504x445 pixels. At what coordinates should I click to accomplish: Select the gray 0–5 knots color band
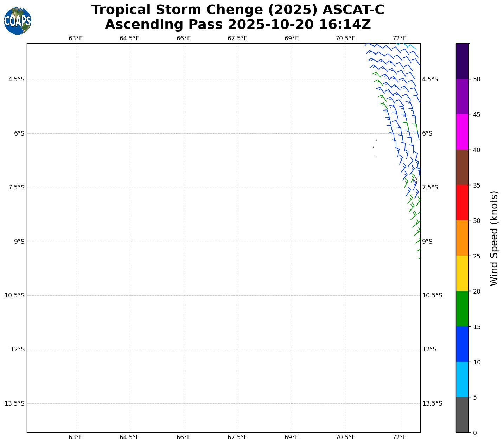tap(462, 415)
